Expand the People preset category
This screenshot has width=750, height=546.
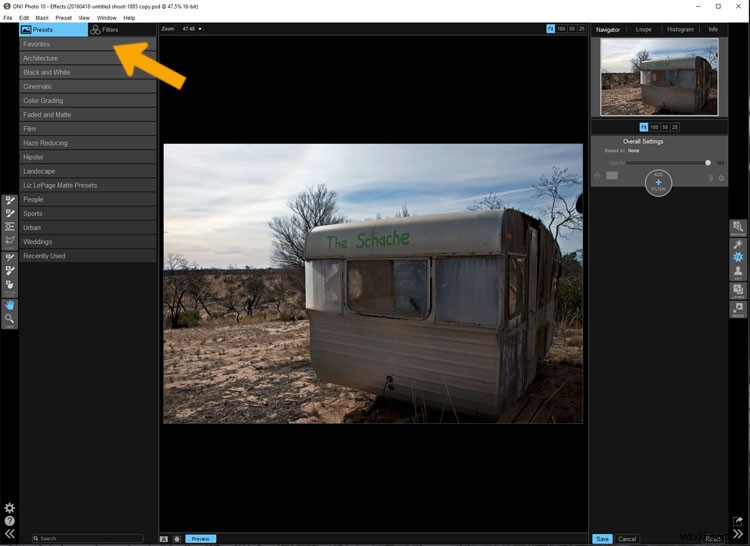[x=88, y=199]
